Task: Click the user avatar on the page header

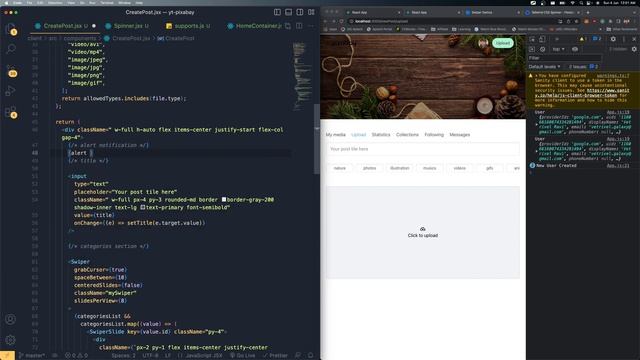Action: point(483,43)
